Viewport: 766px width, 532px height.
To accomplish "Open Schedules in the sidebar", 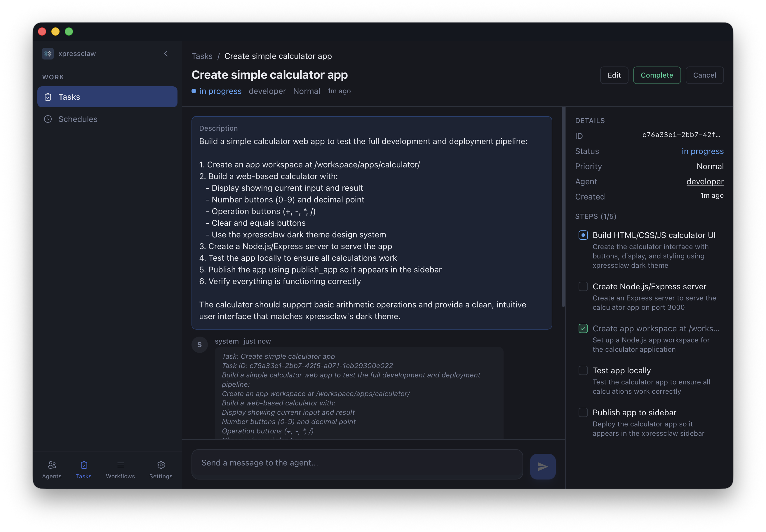I will (x=107, y=119).
